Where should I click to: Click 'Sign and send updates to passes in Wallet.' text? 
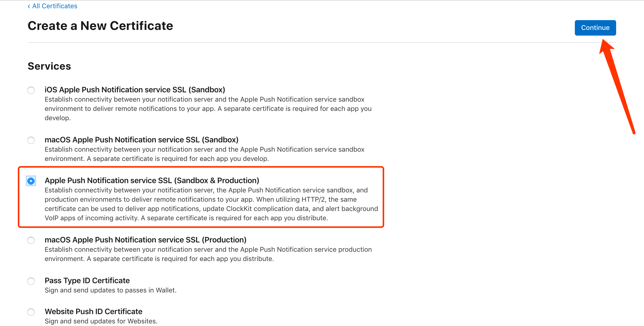(110, 290)
